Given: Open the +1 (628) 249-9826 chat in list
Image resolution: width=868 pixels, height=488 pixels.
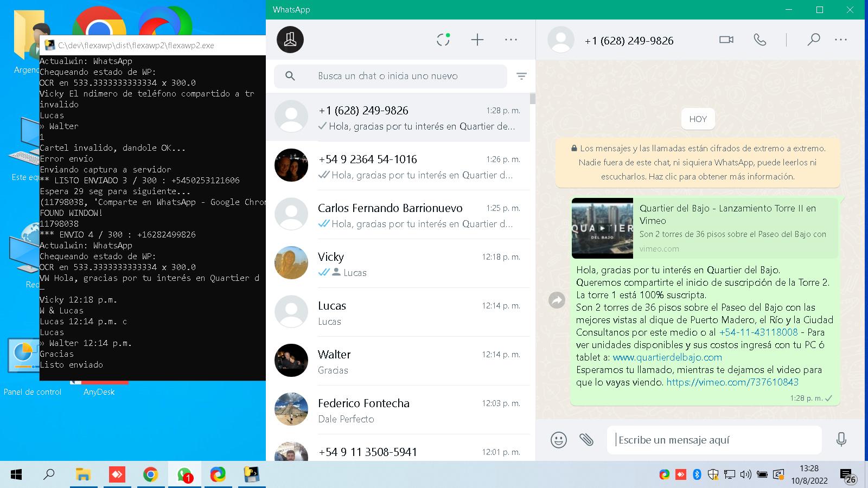Looking at the screenshot, I should (x=398, y=118).
